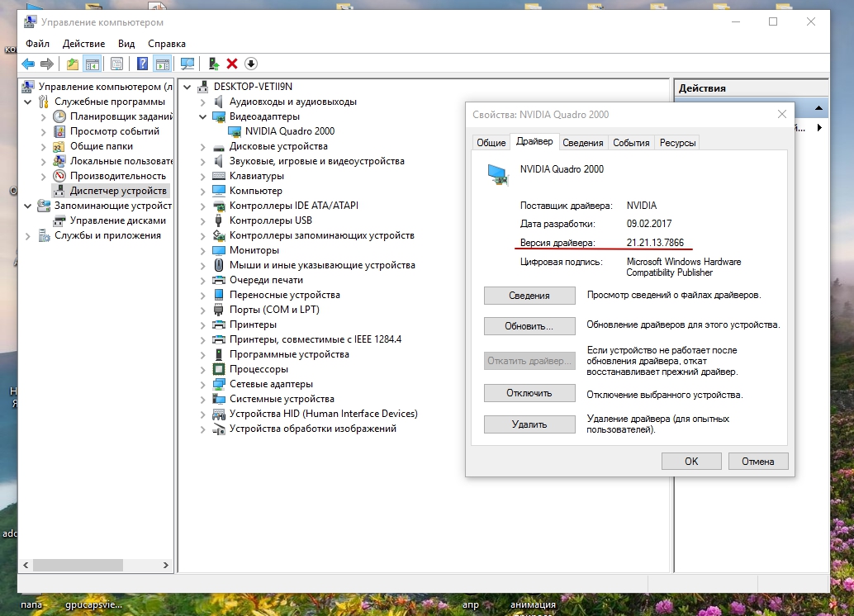The height and width of the screenshot is (616, 854).
Task: Click the left pane horizontal scrollbar thumb
Action: pyautogui.click(x=78, y=566)
